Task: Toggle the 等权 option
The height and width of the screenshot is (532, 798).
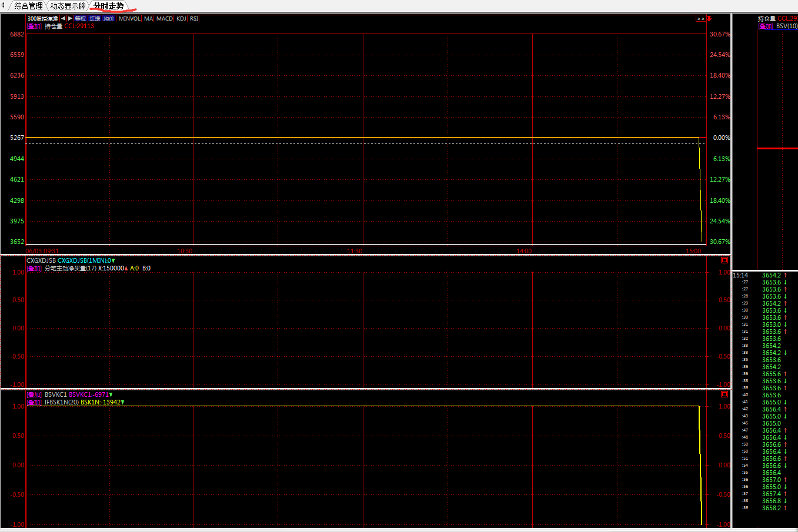Action: [x=81, y=19]
